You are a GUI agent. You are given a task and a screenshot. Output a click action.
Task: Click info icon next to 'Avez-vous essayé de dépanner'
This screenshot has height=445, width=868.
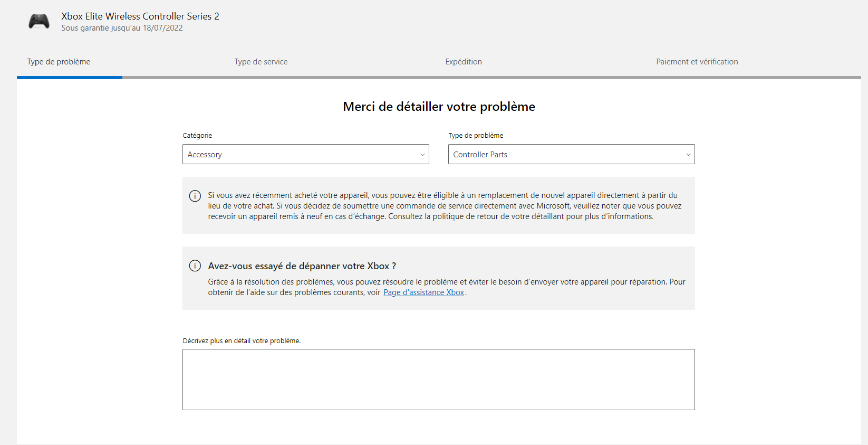(195, 266)
